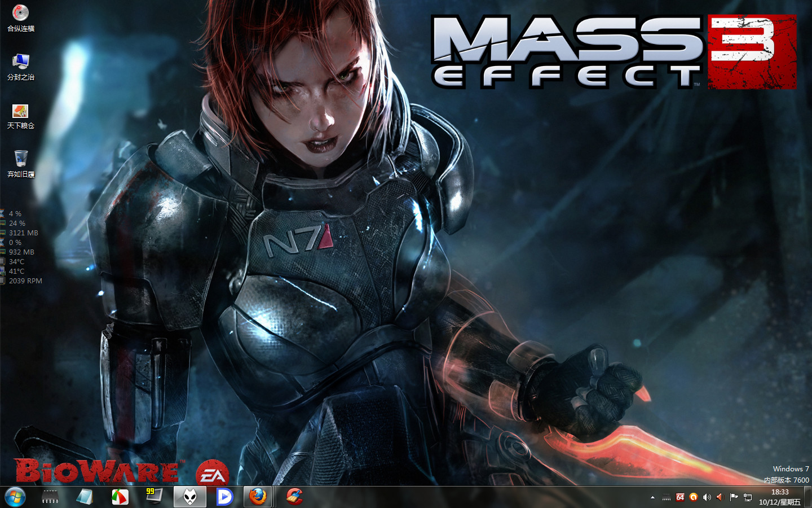Viewport: 812px width, 508px height.
Task: Click the memory chip tray icon
Action: (x=667, y=497)
